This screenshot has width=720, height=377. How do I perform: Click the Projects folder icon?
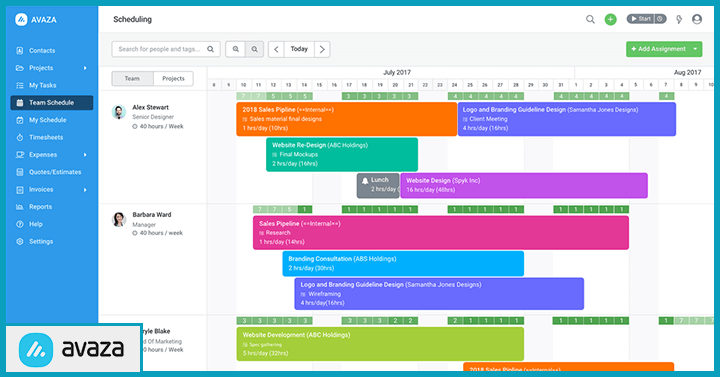[x=20, y=68]
